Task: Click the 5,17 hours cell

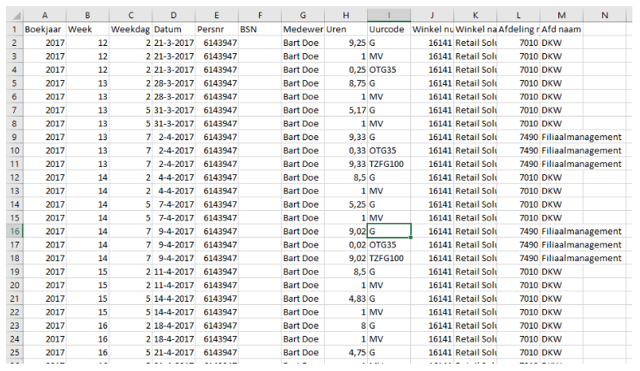Action: (346, 110)
